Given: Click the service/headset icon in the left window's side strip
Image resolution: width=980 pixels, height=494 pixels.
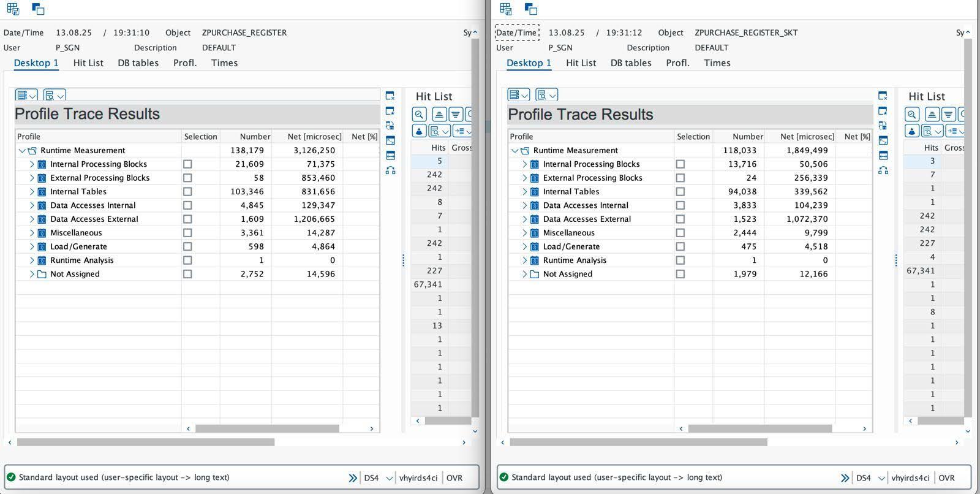Looking at the screenshot, I should coord(390,170).
